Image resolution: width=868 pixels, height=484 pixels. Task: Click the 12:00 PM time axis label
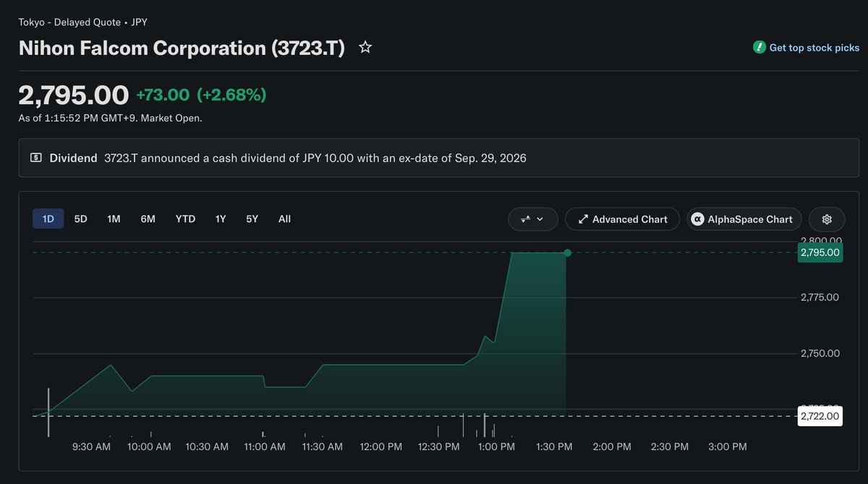381,447
